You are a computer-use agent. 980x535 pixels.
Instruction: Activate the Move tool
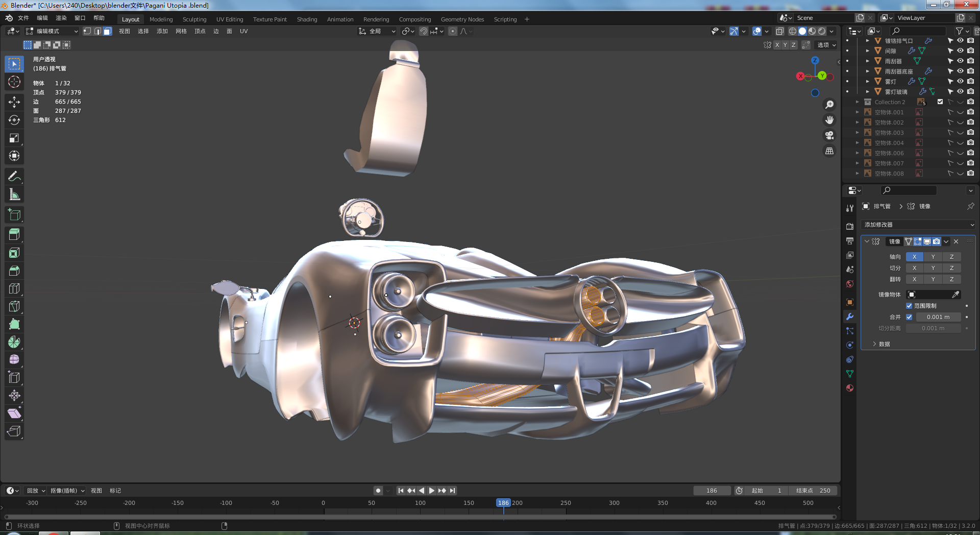(x=14, y=102)
